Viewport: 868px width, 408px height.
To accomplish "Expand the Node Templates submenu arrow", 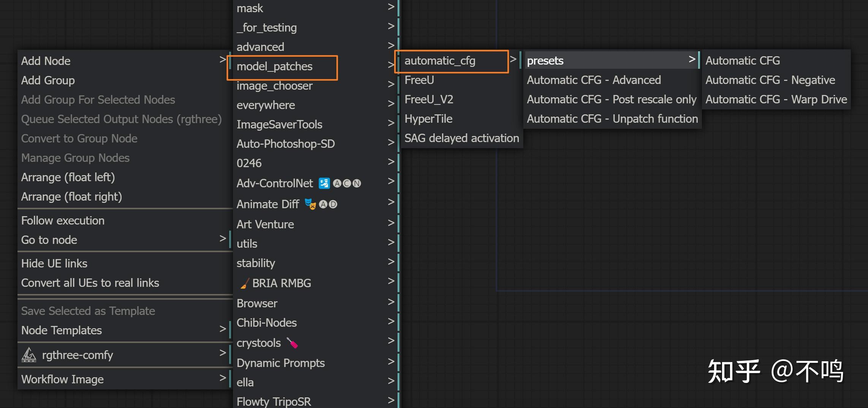I will coord(223,329).
